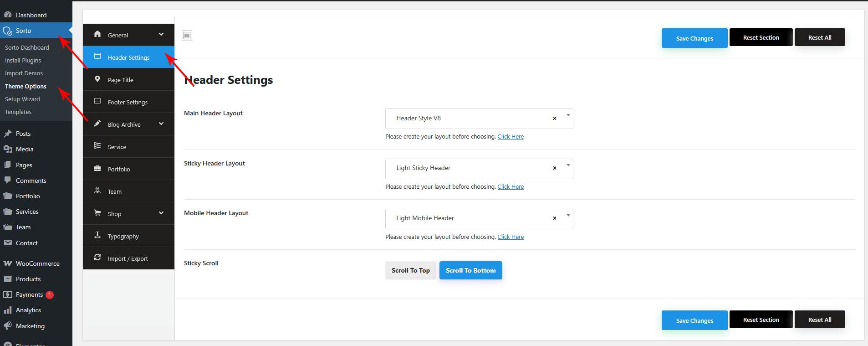This screenshot has width=868, height=346.
Task: Click the Portfolio briefcase icon in options
Action: pyautogui.click(x=97, y=169)
